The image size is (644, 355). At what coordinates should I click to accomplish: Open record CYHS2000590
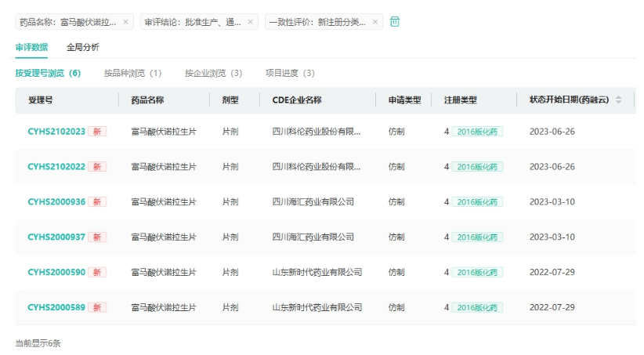coord(56,272)
